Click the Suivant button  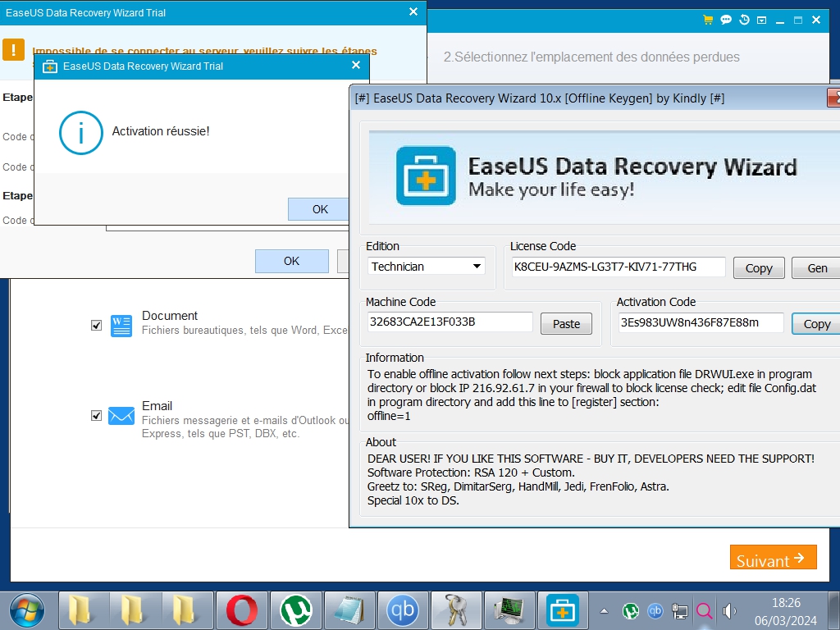pos(773,558)
